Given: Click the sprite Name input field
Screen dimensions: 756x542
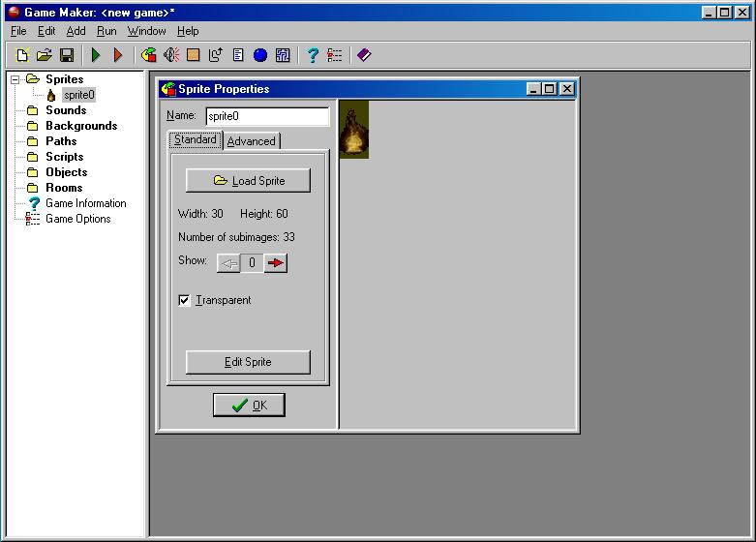Looking at the screenshot, I should point(267,116).
